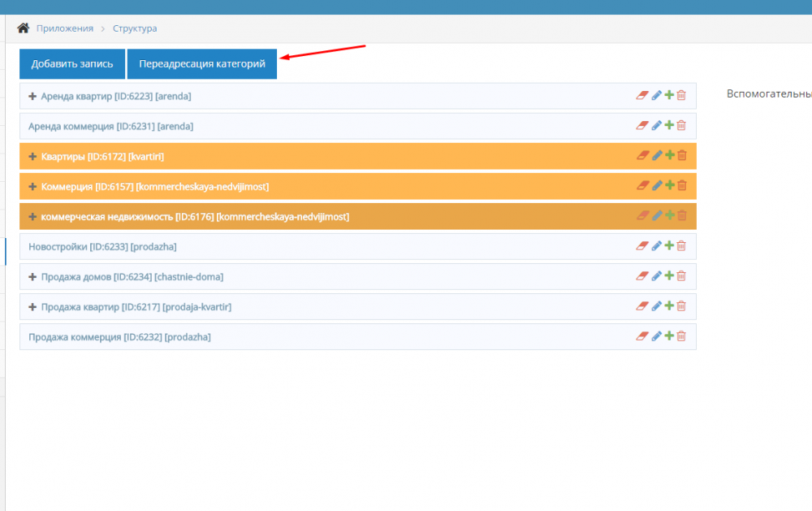The image size is (812, 511).
Task: Select Продажа коммерция [ID:6232] row text
Action: click(119, 337)
